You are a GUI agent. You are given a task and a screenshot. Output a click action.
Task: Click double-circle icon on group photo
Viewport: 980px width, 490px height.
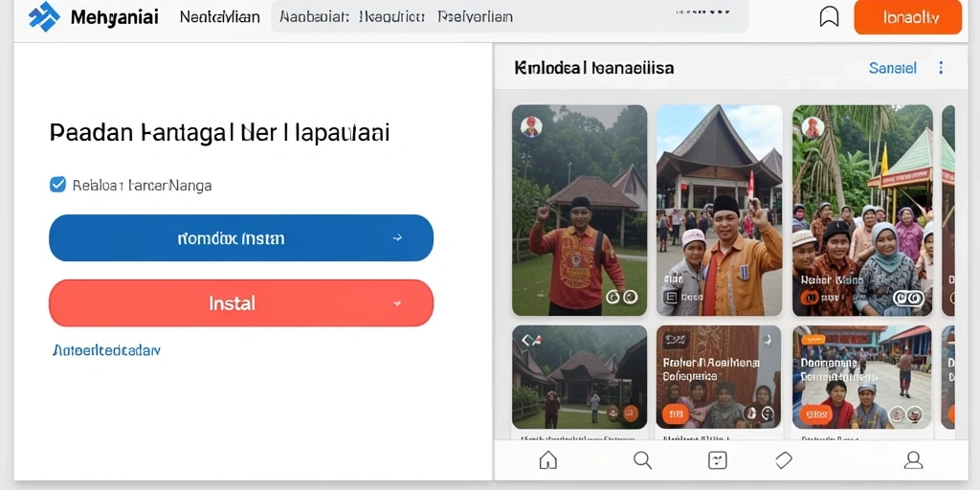908,299
